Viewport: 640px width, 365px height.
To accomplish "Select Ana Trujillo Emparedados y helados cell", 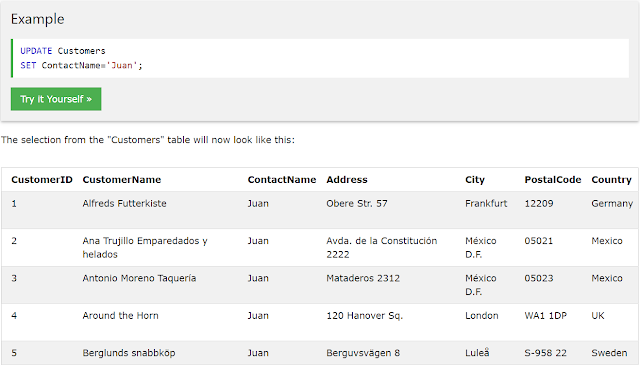I will coord(145,247).
